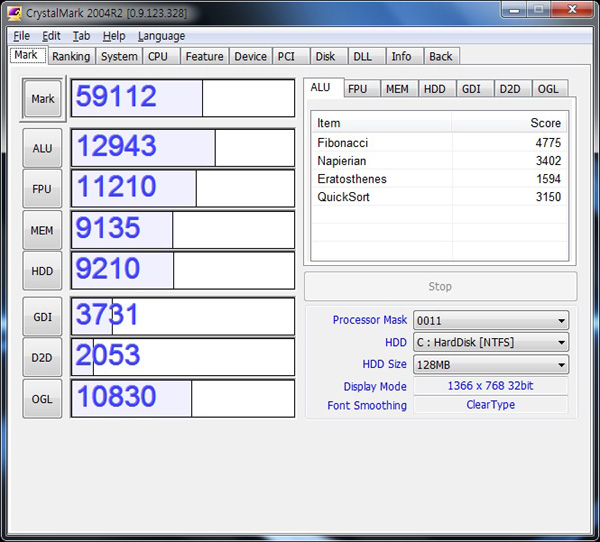
Task: Click the Stop button
Action: [440, 286]
